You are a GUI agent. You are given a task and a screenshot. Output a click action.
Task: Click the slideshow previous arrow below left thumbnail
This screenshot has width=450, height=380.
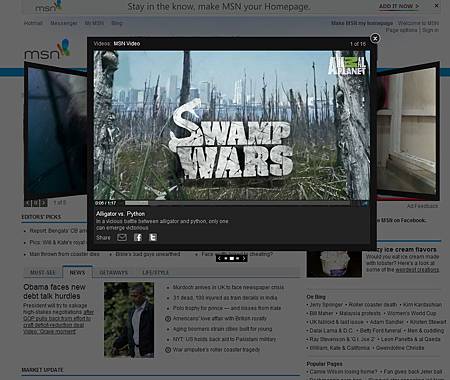[28, 203]
